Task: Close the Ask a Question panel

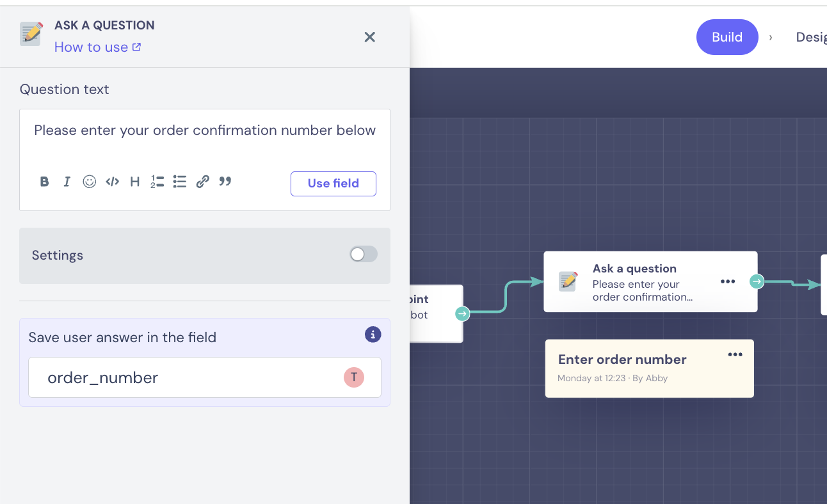Action: click(x=369, y=37)
